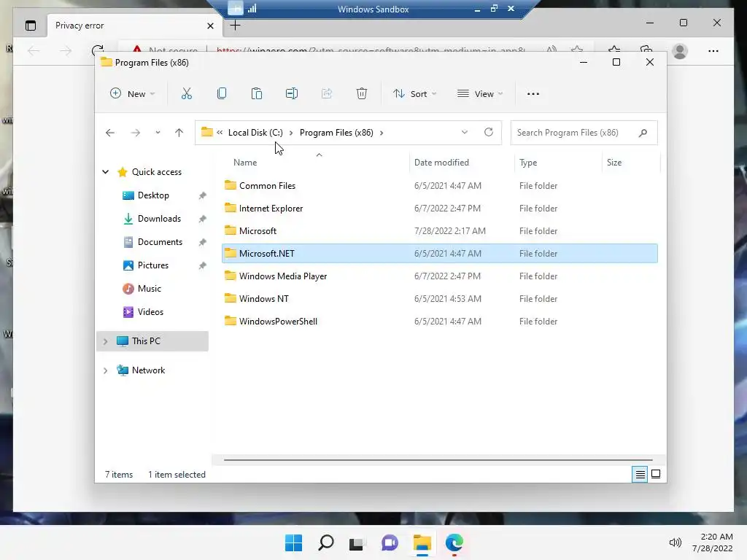
Task: Select This PC in navigation pane
Action: tap(146, 341)
